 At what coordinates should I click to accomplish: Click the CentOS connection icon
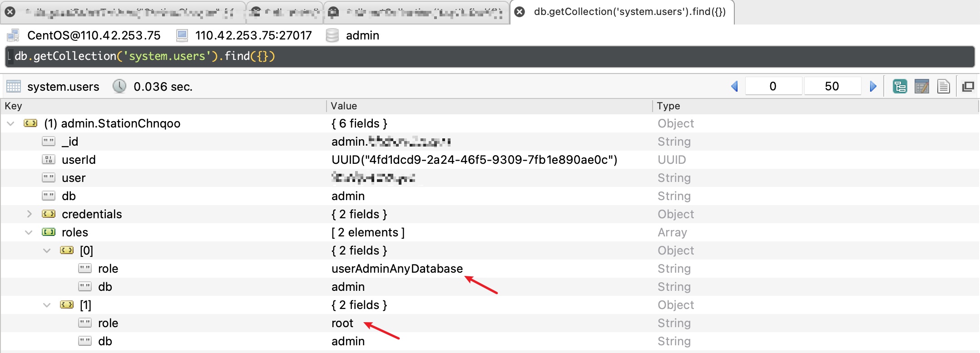coord(13,35)
